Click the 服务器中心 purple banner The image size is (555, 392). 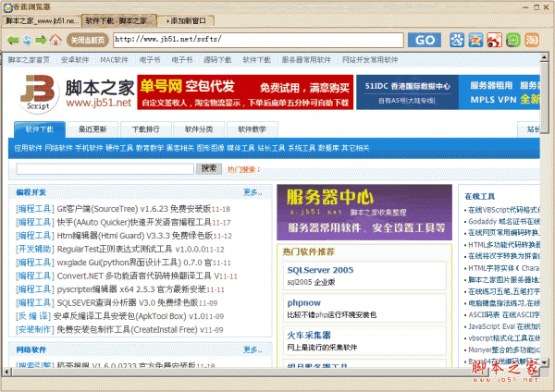[x=364, y=213]
